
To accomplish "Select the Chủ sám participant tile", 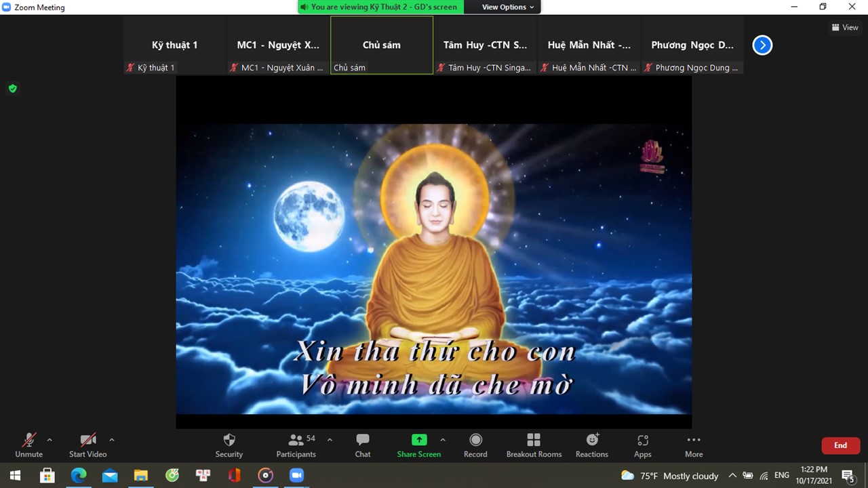I will (x=382, y=45).
